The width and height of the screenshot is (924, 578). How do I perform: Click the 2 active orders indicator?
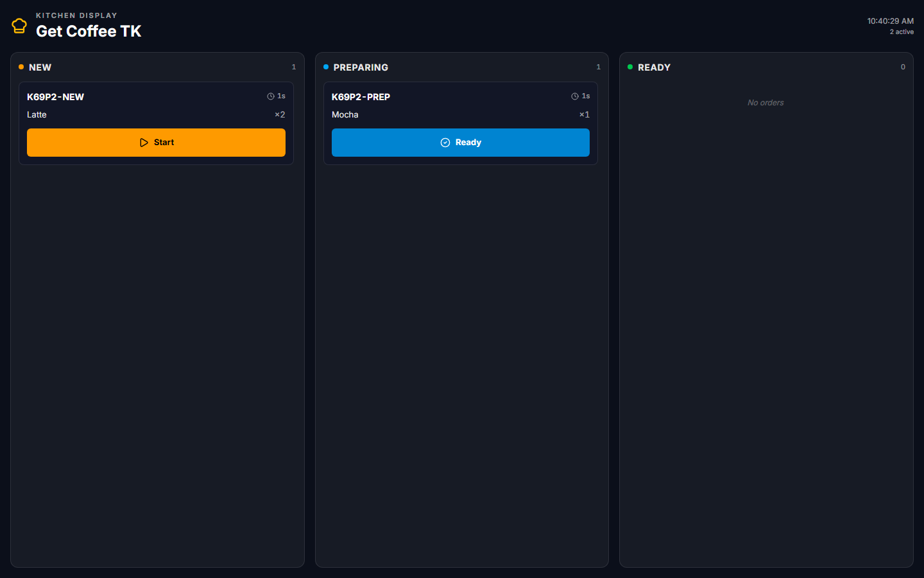pos(902,31)
